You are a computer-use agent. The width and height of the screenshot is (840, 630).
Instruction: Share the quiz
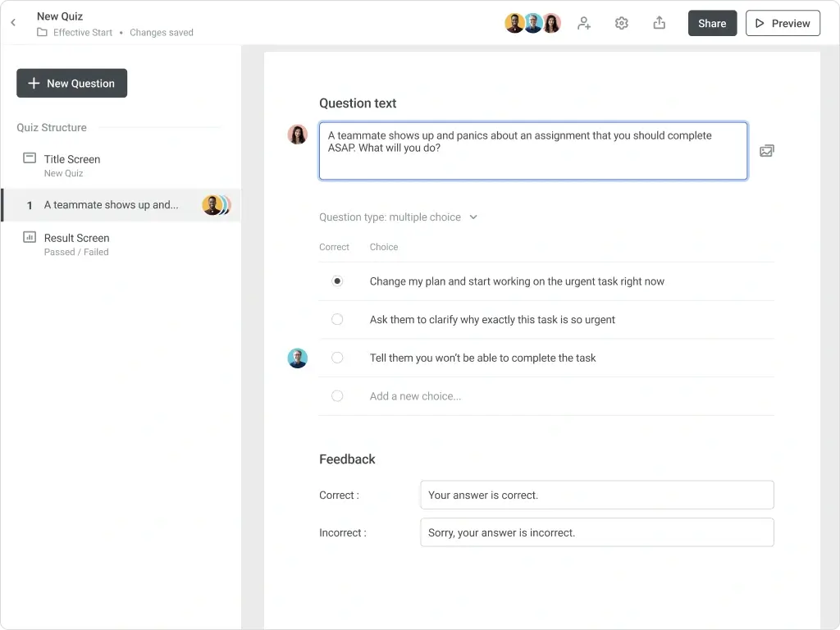click(x=711, y=23)
